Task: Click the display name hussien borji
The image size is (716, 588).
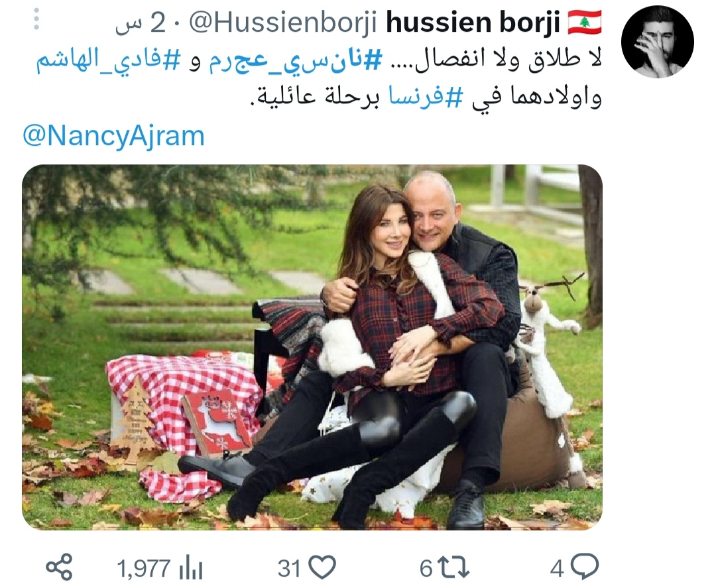Action: [473, 23]
